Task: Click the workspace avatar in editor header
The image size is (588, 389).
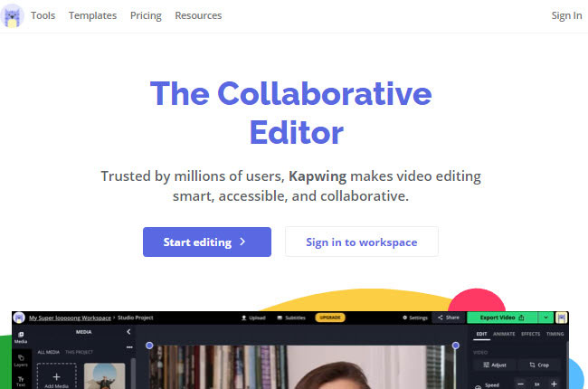Action: pyautogui.click(x=19, y=318)
